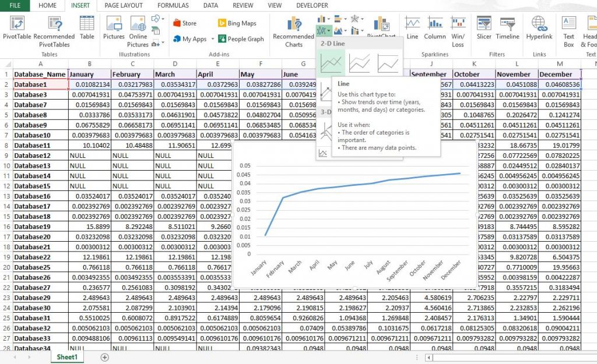Select the Sheet1 tab
Image resolution: width=597 pixels, height=364 pixels.
(67, 356)
